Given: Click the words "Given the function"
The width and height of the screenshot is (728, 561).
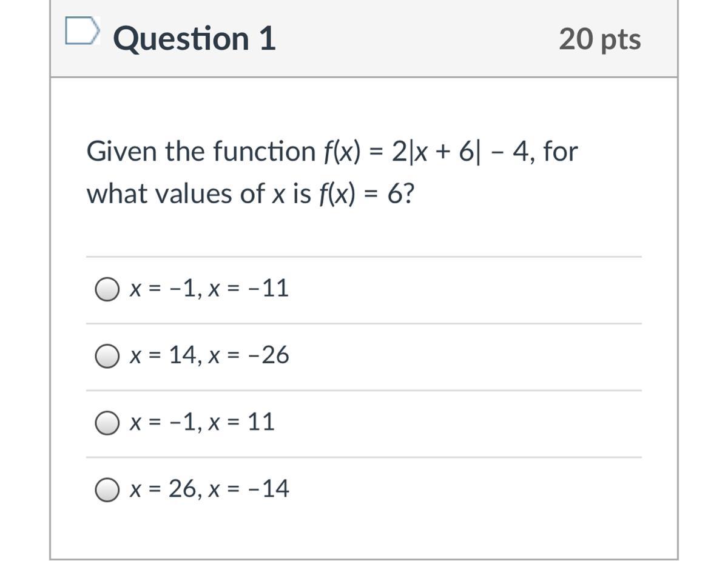Looking at the screenshot, I should pos(200,151).
